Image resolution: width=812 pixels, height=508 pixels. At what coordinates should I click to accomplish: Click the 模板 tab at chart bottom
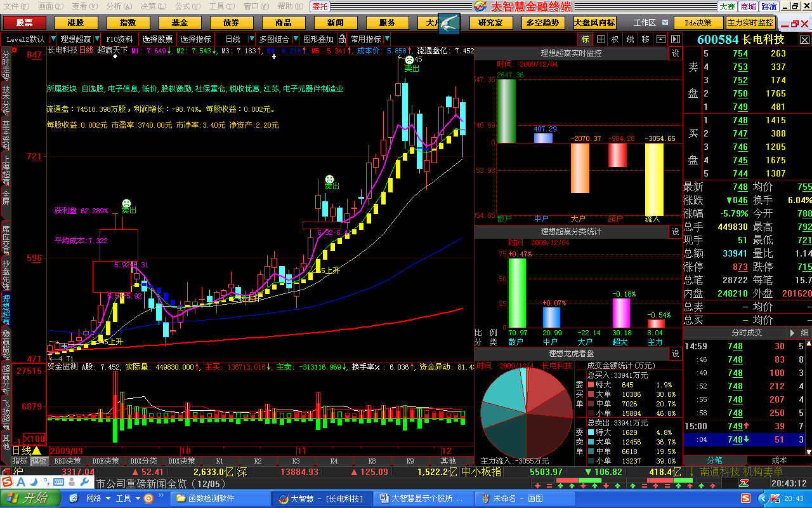pos(39,461)
